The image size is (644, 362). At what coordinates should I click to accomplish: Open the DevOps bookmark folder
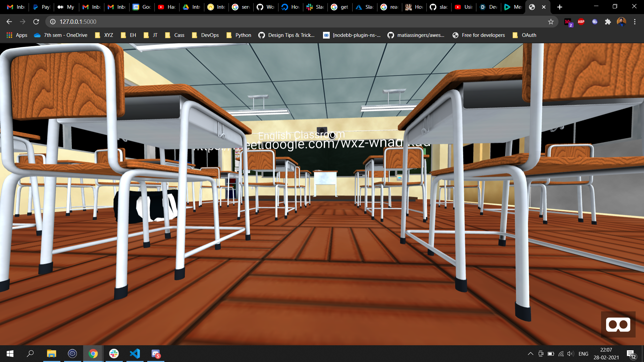click(x=205, y=35)
